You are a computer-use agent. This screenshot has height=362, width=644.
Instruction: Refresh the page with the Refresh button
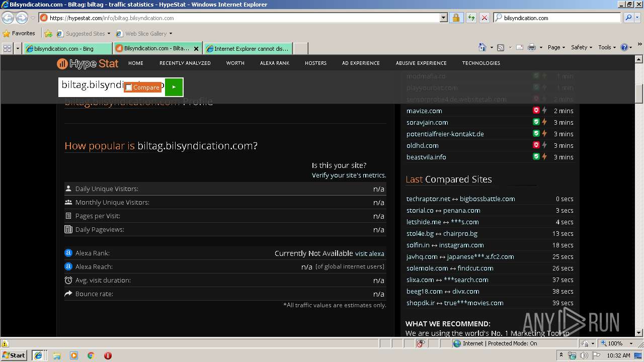point(471,18)
